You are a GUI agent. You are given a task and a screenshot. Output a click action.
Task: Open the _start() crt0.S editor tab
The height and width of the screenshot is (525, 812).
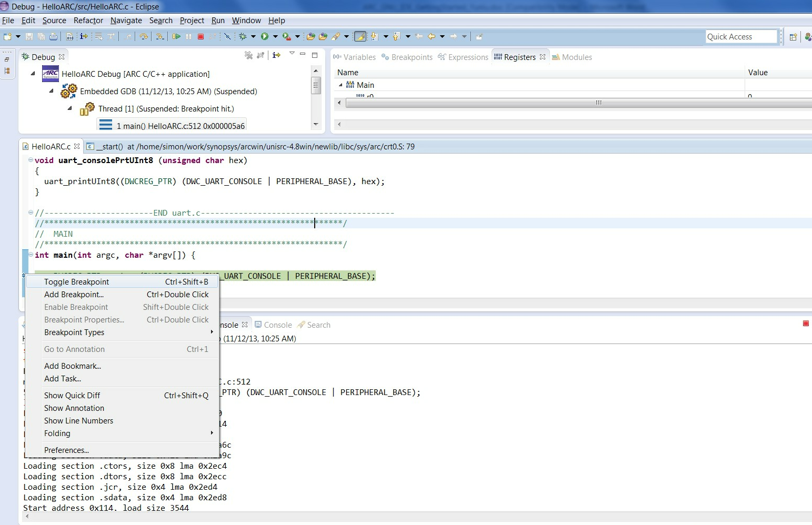click(250, 146)
